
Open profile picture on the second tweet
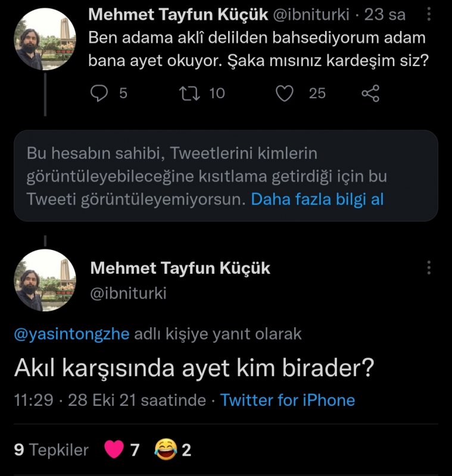coord(45,279)
